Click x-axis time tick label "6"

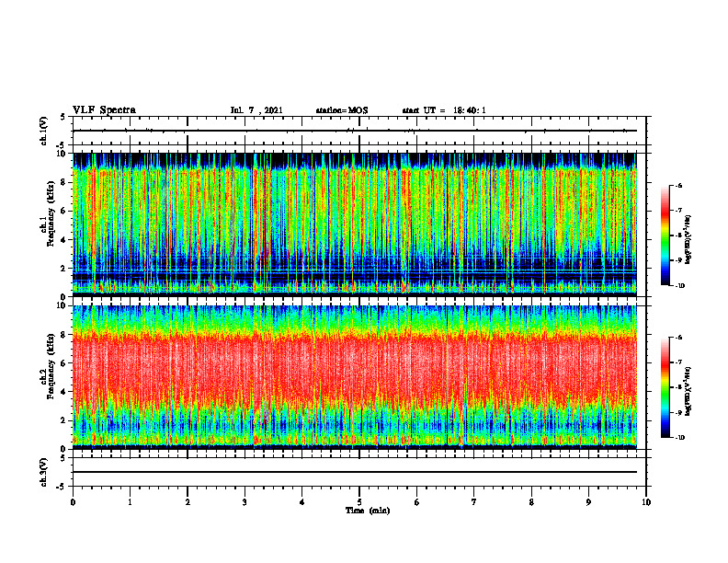(x=417, y=502)
